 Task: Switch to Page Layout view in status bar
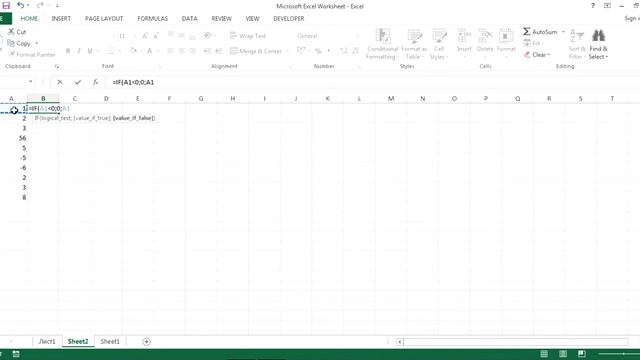point(563,354)
